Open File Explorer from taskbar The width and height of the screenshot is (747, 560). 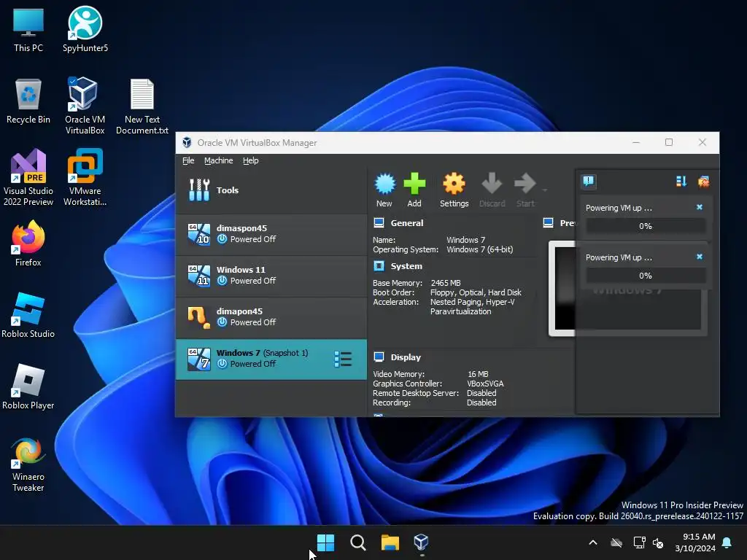pyautogui.click(x=390, y=542)
